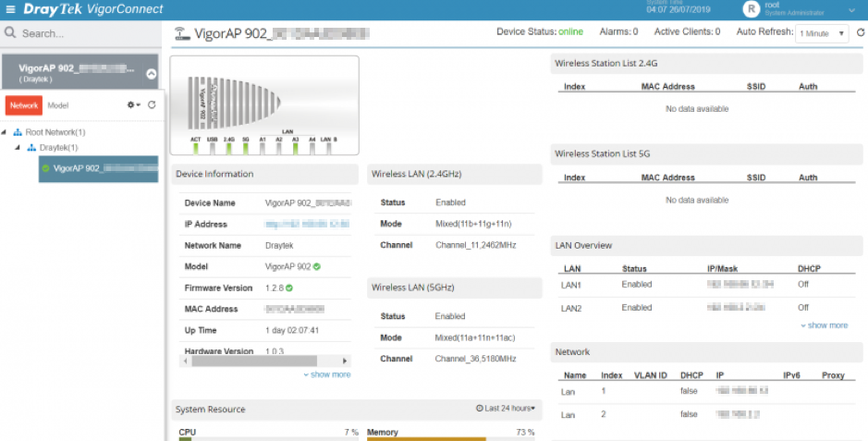The height and width of the screenshot is (441, 868).
Task: Click the search magnifier icon
Action: (x=11, y=33)
